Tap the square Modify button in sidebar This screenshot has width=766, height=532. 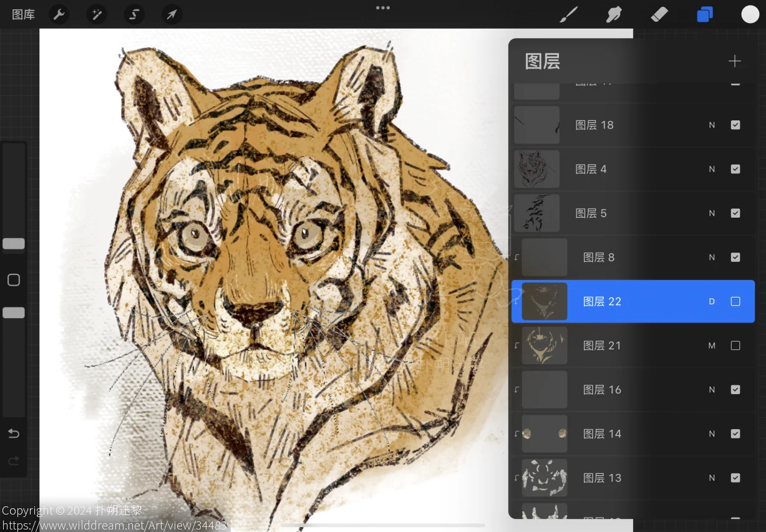click(x=14, y=280)
